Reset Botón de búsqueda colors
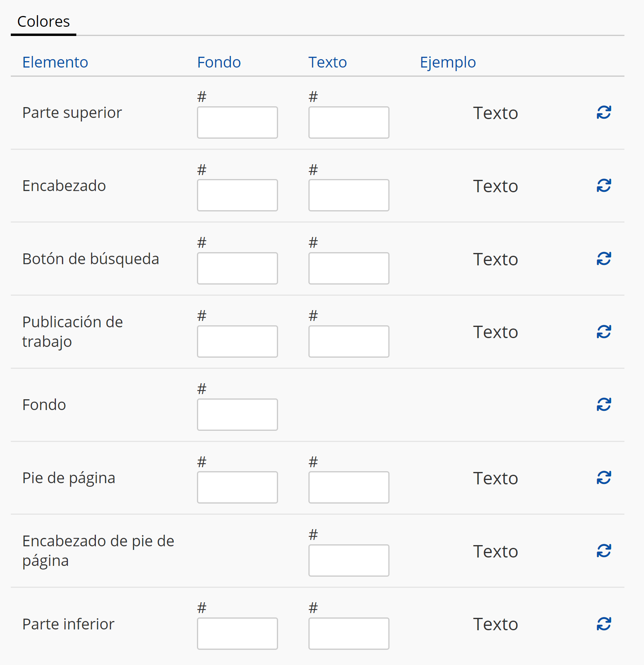Image resolution: width=644 pixels, height=665 pixels. (x=604, y=259)
